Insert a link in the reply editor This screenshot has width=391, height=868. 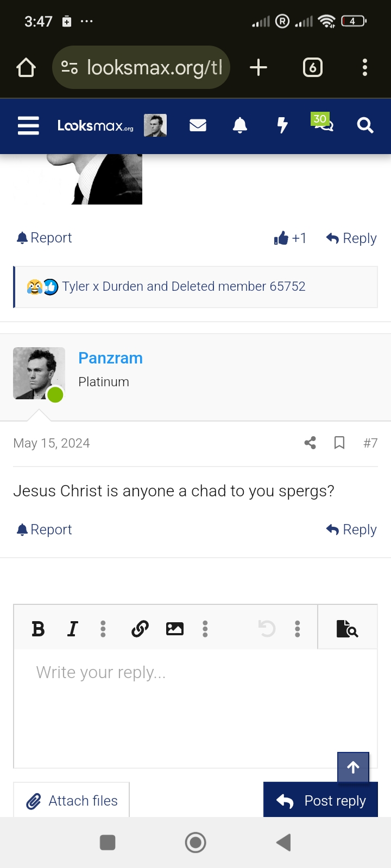click(140, 629)
